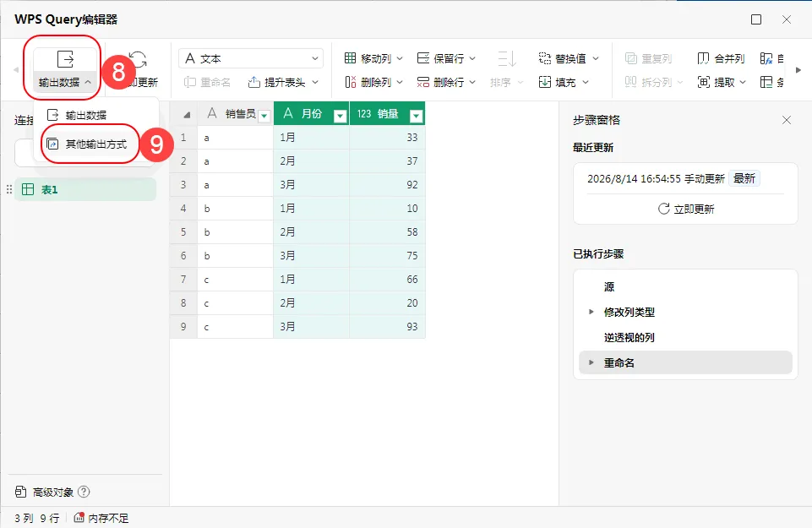
Task: Close the 步骤窗格 panel
Action: (x=786, y=120)
